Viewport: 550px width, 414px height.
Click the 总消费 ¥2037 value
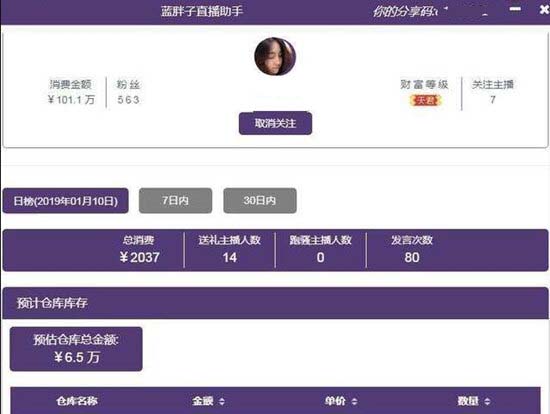pos(139,257)
